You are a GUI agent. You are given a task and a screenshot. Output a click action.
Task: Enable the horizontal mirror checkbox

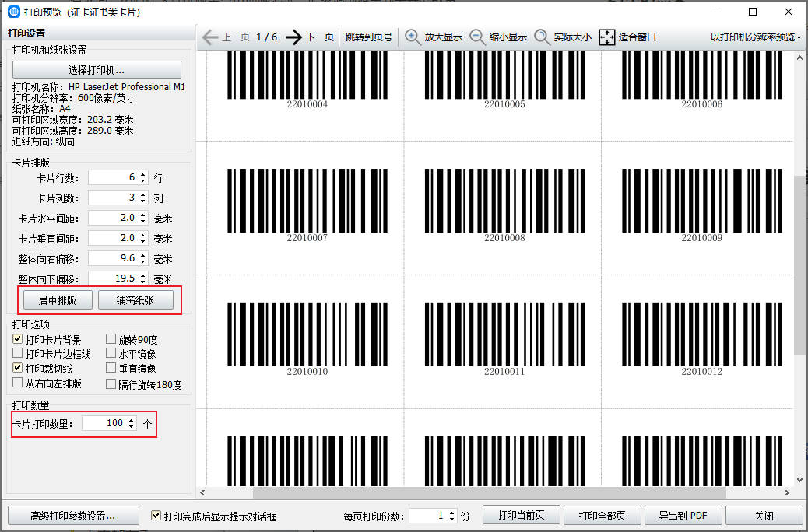(111, 354)
